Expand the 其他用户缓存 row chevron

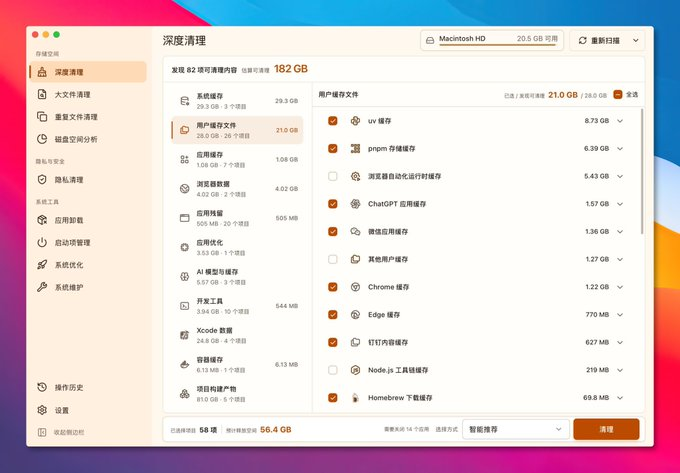pos(620,259)
